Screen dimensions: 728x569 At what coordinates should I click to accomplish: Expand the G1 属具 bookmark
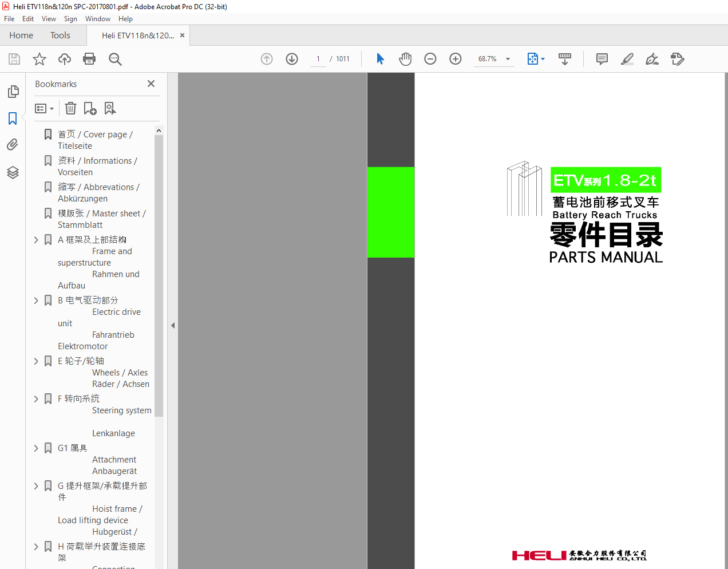tap(36, 448)
